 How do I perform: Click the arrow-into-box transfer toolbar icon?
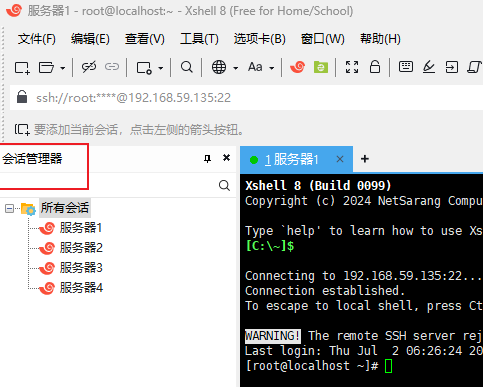click(x=452, y=67)
